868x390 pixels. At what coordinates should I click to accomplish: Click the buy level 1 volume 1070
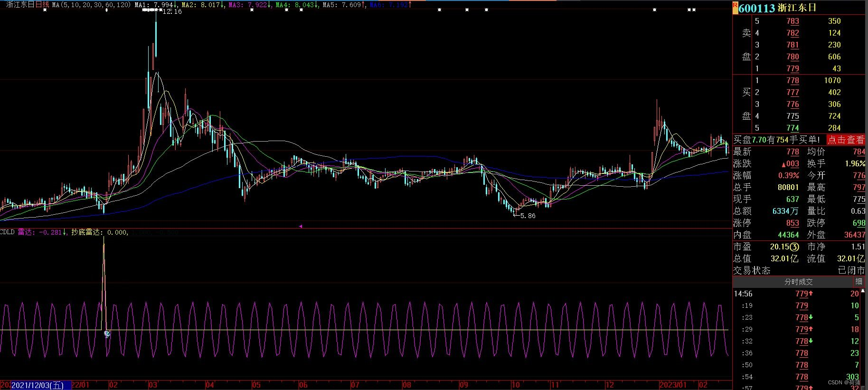(832, 80)
